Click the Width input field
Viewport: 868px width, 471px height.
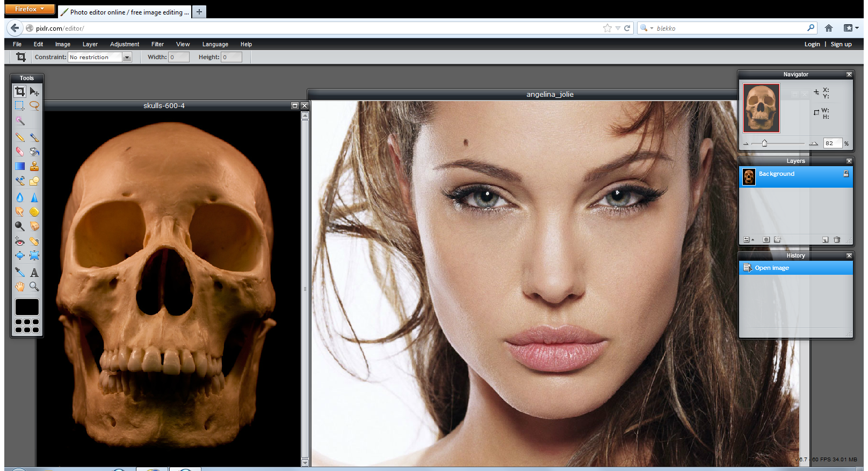pos(179,57)
